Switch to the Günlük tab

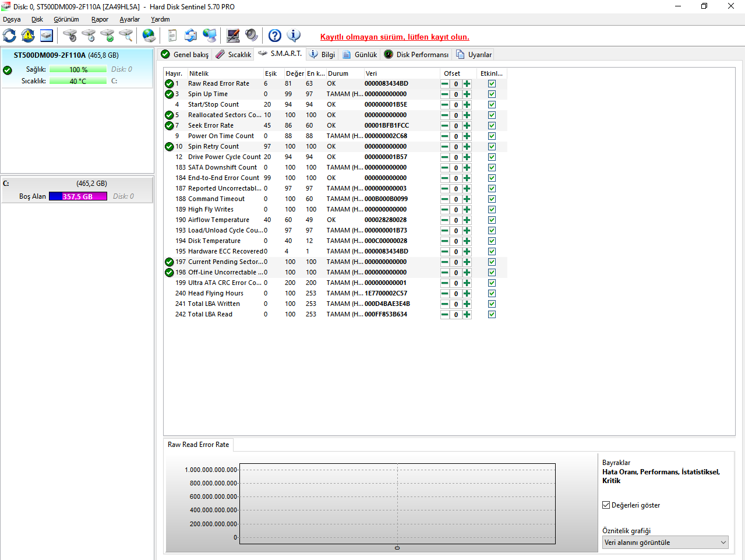359,54
